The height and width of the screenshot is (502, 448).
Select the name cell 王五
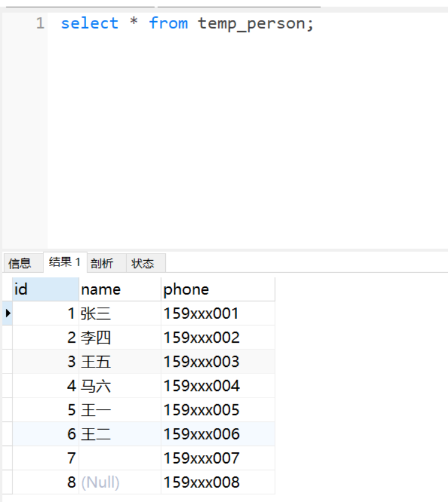[x=120, y=362]
